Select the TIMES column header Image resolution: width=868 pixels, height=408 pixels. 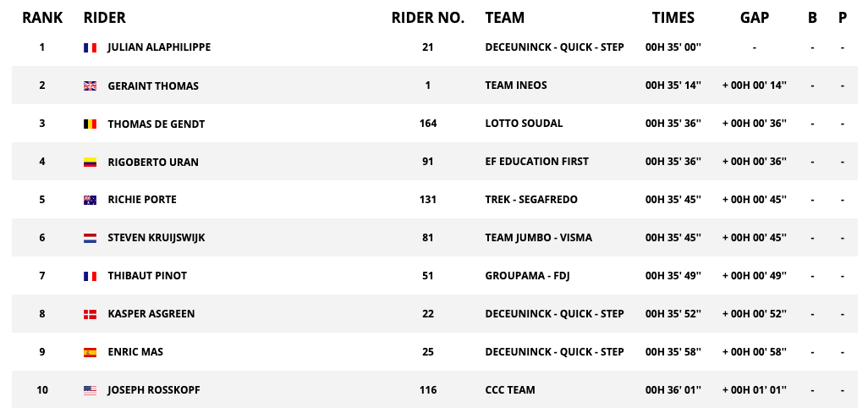[673, 18]
